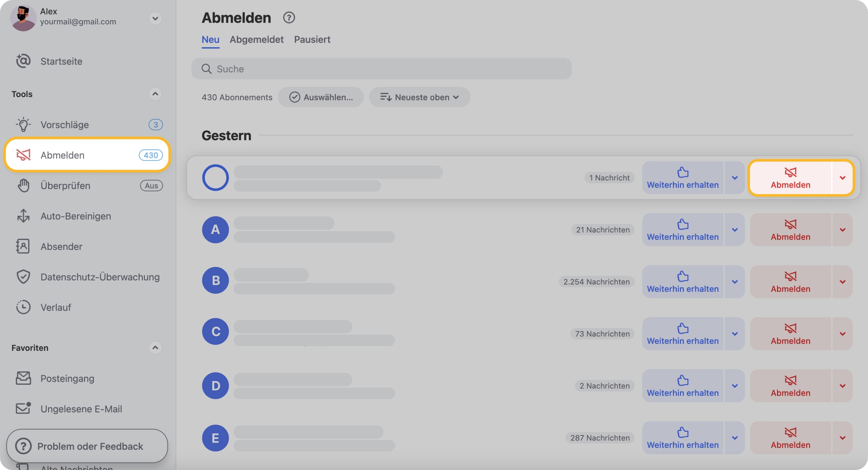Switch to the Pausiert tab
The height and width of the screenshot is (470, 868).
[312, 40]
